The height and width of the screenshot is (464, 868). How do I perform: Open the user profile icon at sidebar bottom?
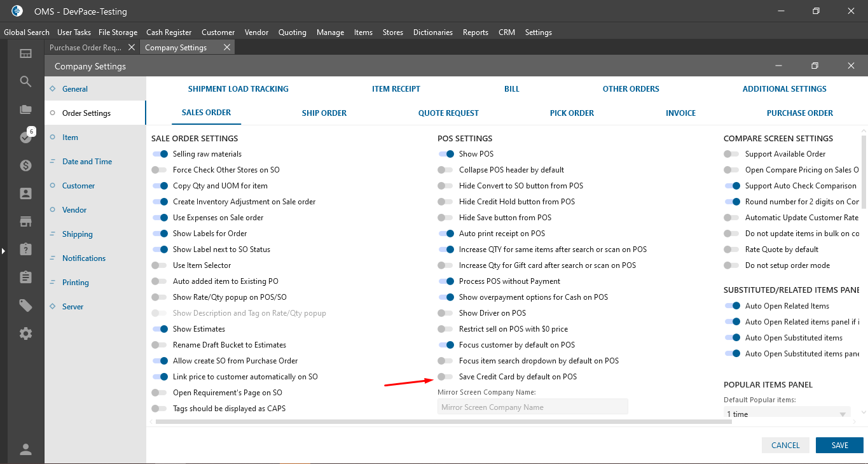coord(25,449)
